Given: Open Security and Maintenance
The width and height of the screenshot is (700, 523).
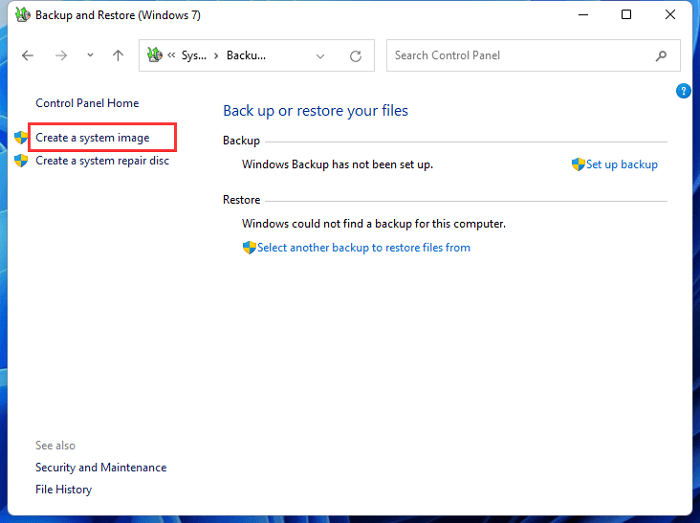Looking at the screenshot, I should 101,467.
